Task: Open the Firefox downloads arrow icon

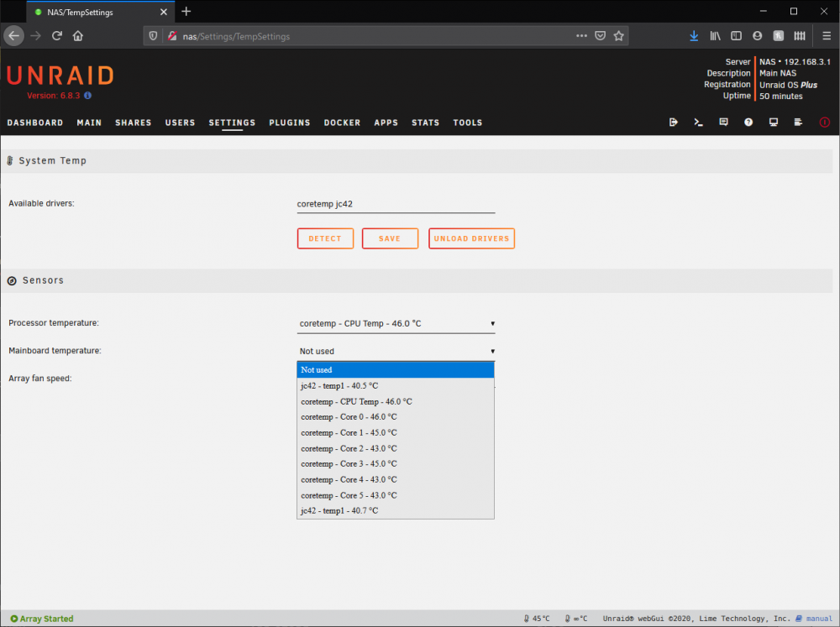Action: pos(694,36)
